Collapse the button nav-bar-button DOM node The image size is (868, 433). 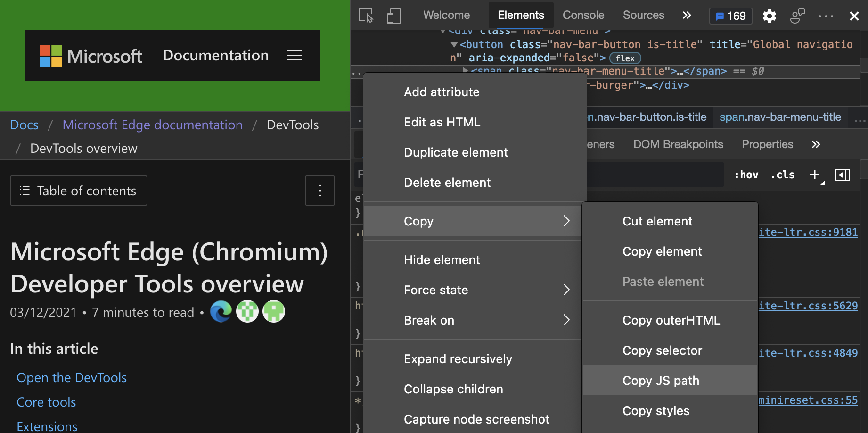454,45
